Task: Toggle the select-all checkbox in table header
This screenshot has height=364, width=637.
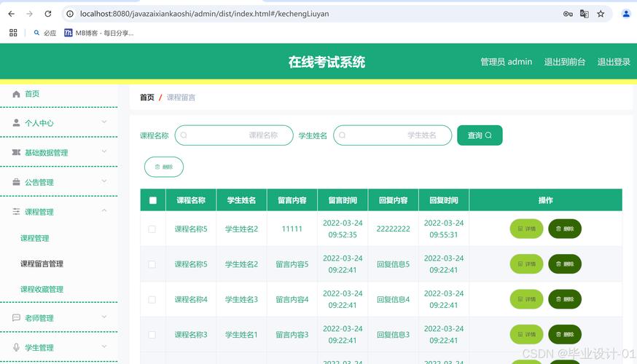Action: point(152,200)
